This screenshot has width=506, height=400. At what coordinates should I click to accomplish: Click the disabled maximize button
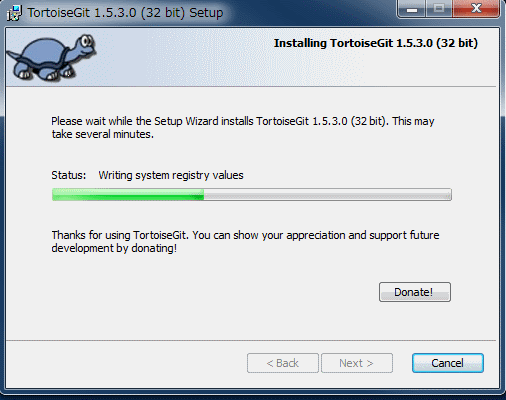[x=439, y=9]
